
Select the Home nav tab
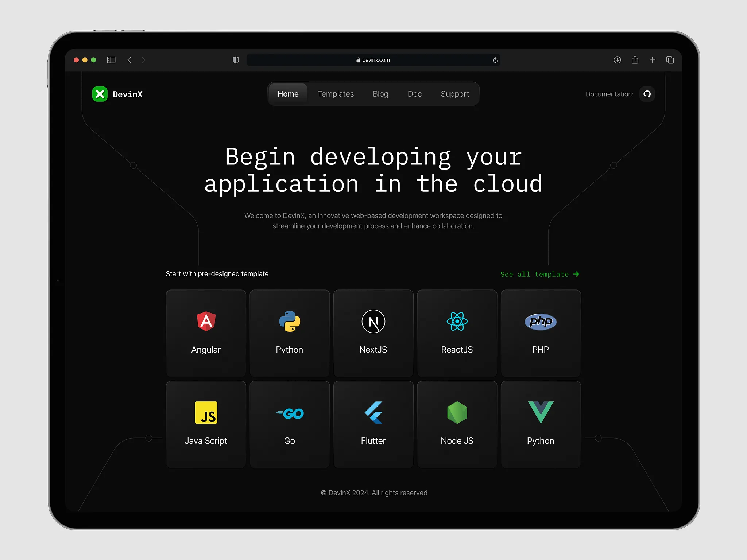[288, 94]
